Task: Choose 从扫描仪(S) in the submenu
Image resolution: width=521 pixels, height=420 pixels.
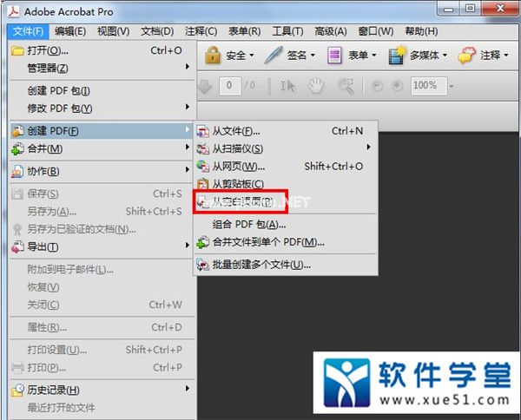Action: 286,148
